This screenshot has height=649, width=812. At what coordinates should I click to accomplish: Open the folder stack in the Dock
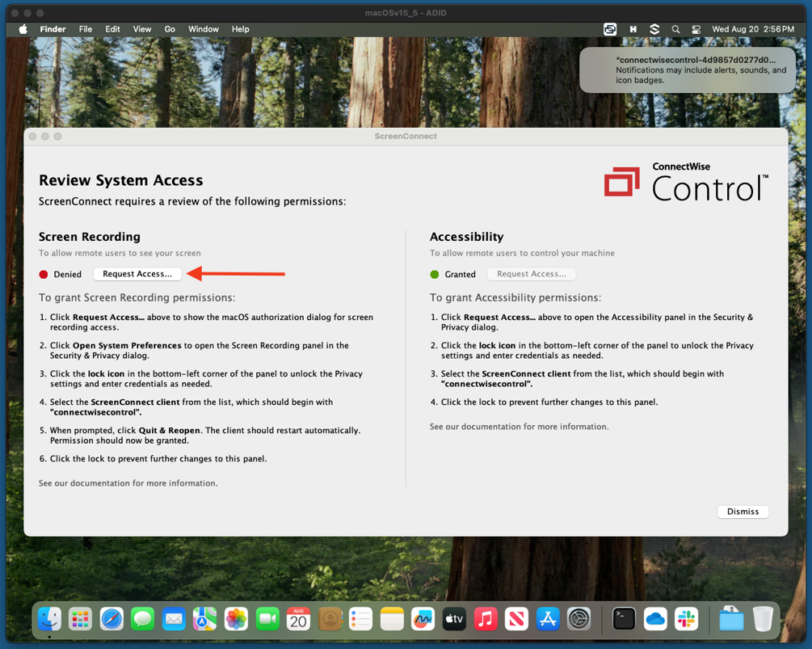[731, 619]
